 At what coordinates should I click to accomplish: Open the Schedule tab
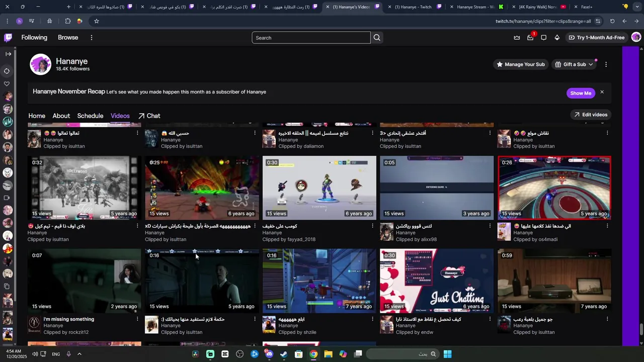[90, 116]
